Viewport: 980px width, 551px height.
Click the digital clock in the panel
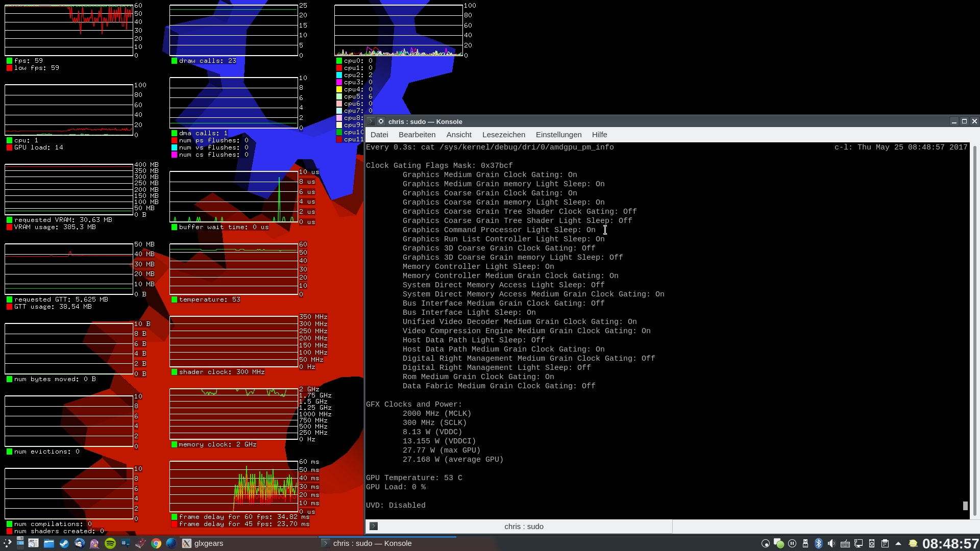click(950, 543)
